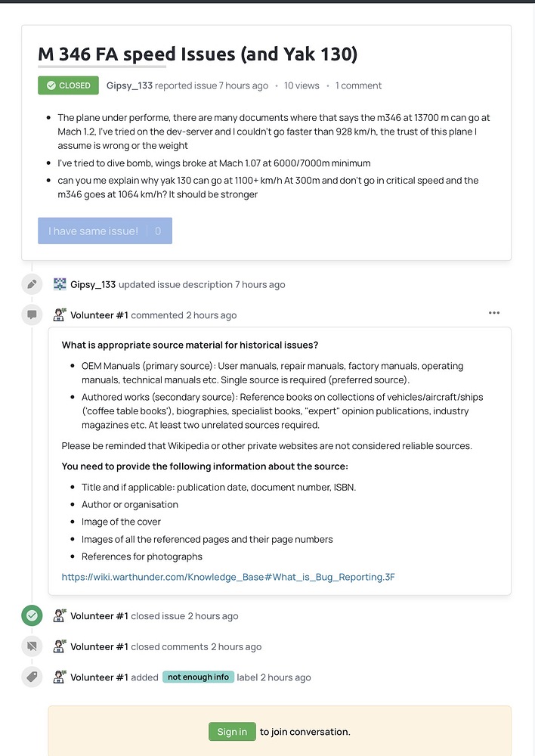
Task: Click the '1 comment' count text
Action: click(x=358, y=85)
